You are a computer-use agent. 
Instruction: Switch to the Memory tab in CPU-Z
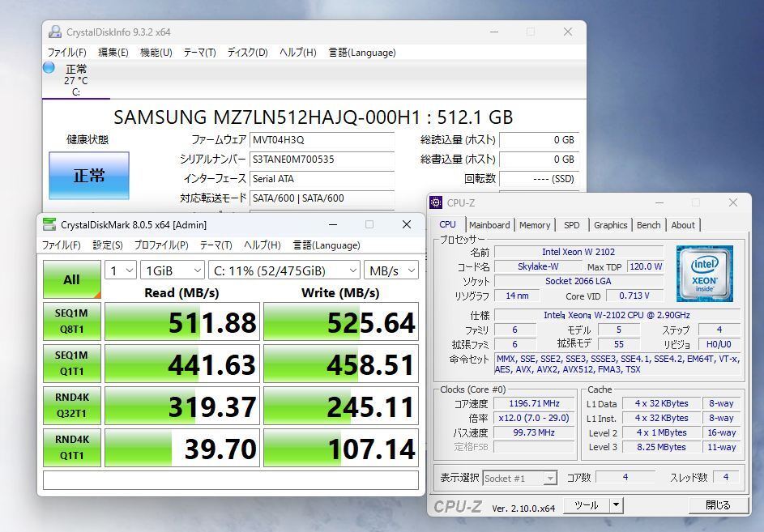tap(535, 225)
